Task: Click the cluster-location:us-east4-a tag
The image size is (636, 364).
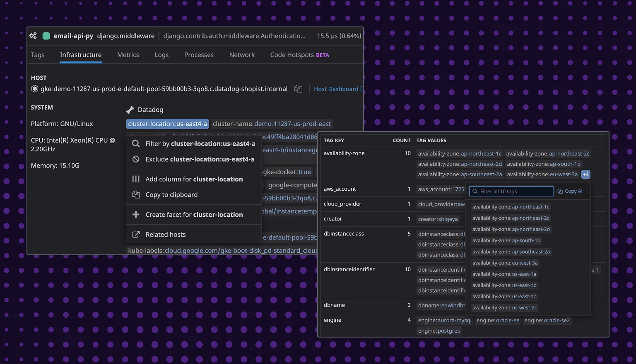Action: (167, 124)
